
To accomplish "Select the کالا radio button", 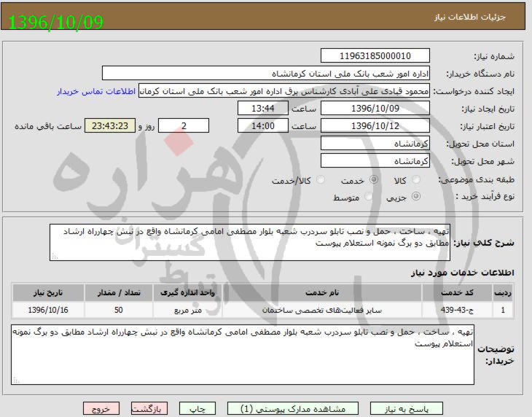I will [416, 180].
